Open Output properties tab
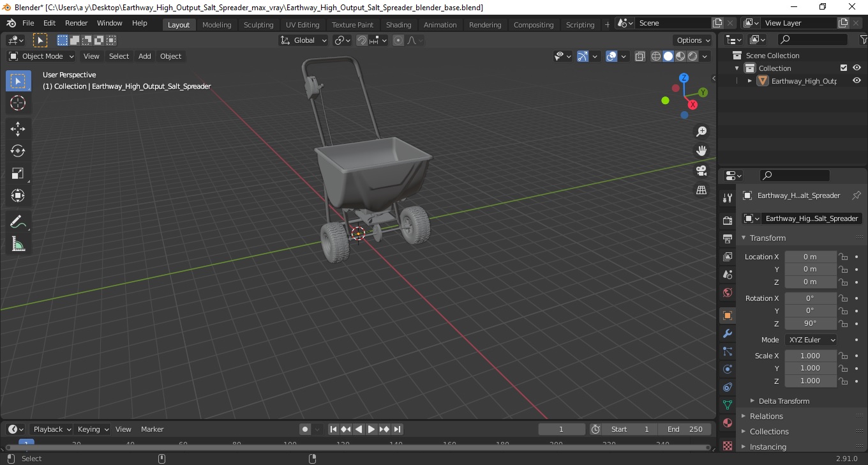Screen dimensions: 868x465 coord(727,239)
